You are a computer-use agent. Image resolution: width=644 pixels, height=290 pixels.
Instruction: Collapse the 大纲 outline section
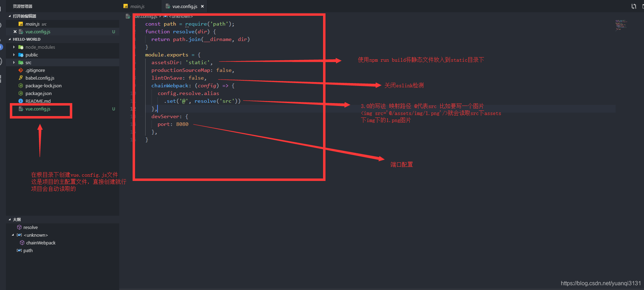click(x=10, y=220)
